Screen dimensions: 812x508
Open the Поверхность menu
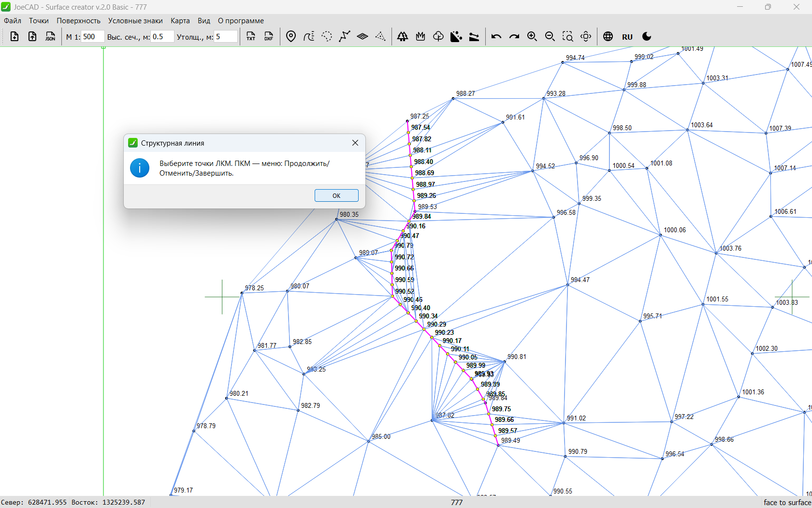click(78, 21)
